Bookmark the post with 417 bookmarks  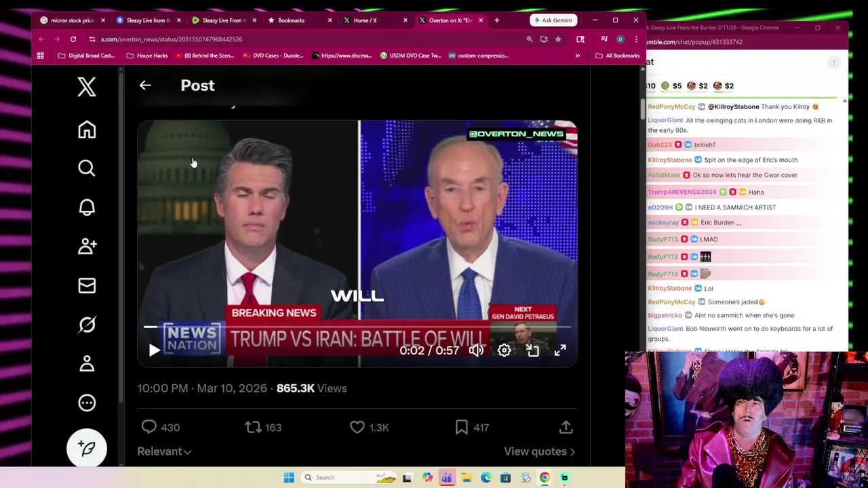click(x=461, y=427)
